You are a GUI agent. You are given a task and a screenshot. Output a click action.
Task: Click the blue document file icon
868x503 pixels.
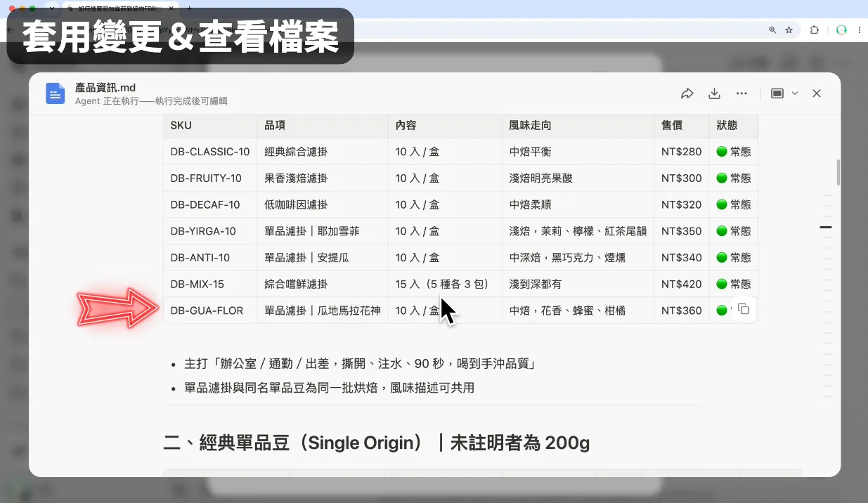click(x=56, y=93)
